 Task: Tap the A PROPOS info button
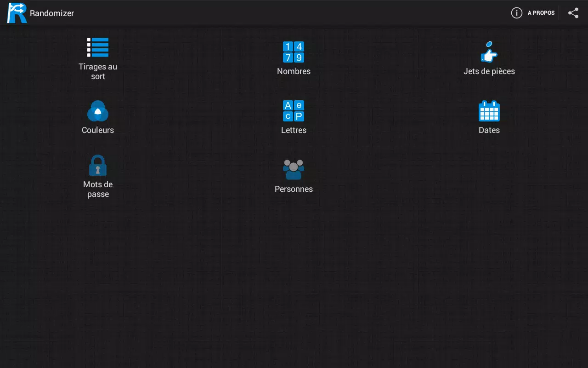tap(533, 13)
